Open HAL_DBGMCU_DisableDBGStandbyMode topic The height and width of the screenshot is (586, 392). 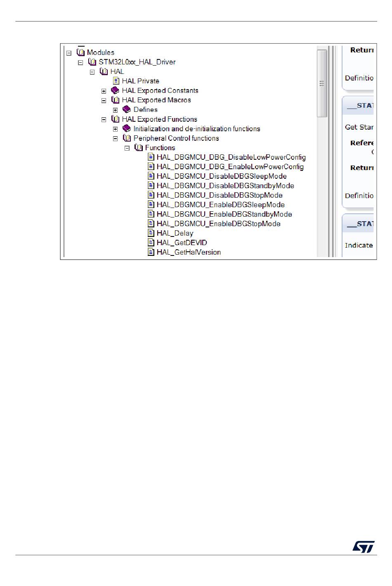pyautogui.click(x=225, y=185)
